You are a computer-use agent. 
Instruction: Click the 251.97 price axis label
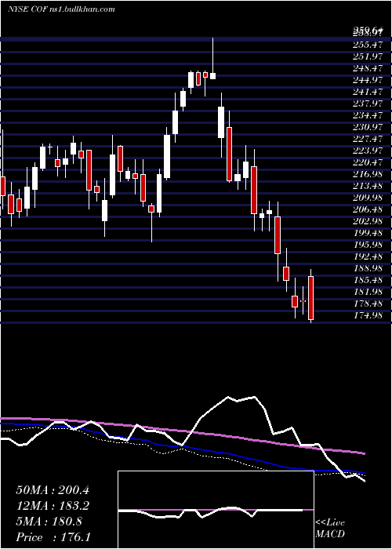click(x=367, y=56)
